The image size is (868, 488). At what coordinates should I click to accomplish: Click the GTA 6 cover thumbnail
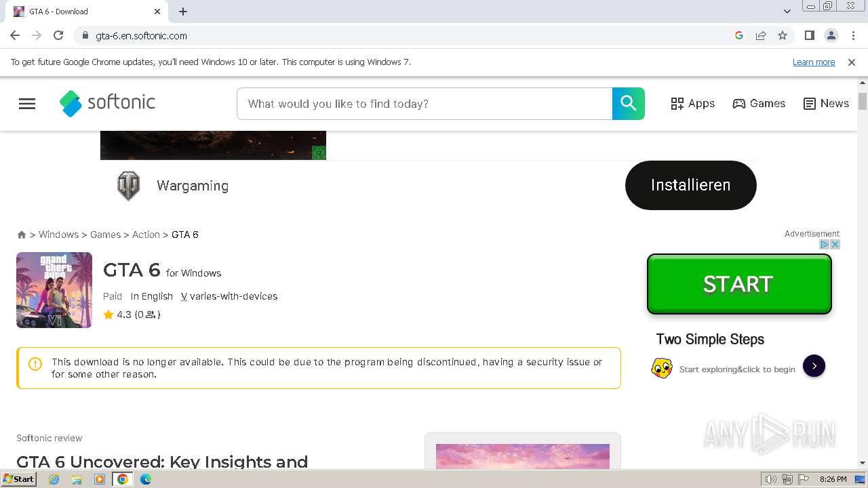(54, 290)
